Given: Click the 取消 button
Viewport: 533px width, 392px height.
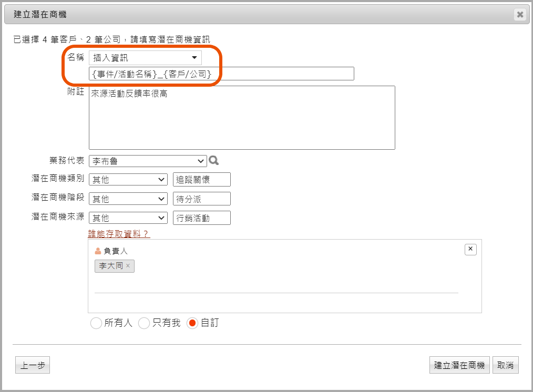Looking at the screenshot, I should coord(505,365).
